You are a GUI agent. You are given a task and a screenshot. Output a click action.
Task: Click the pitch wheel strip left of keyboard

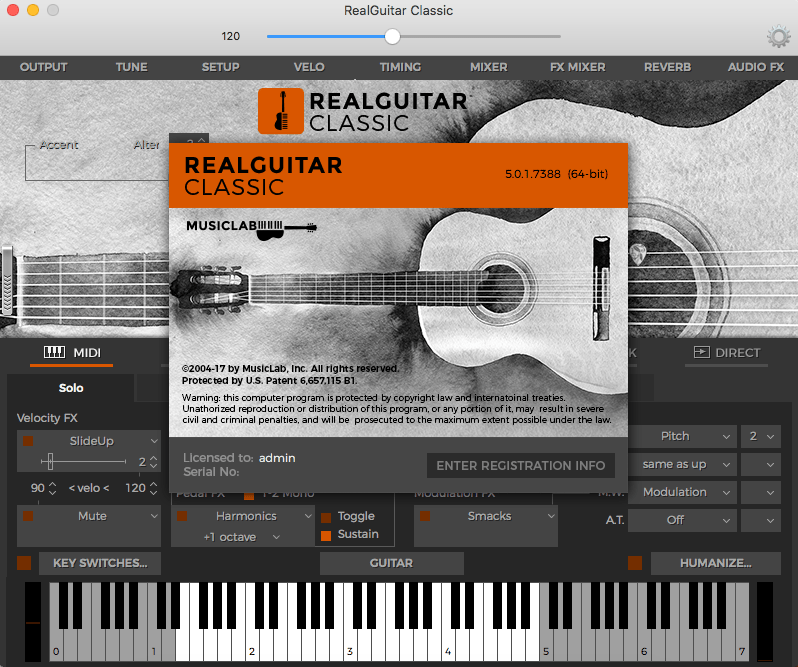[x=33, y=622]
